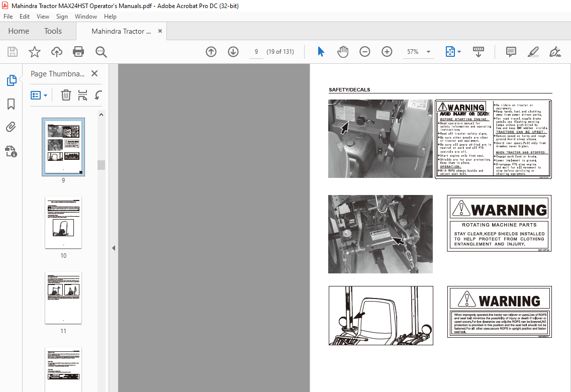The height and width of the screenshot is (392, 571).
Task: Bookmark document with the star icon
Action: pos(35,52)
